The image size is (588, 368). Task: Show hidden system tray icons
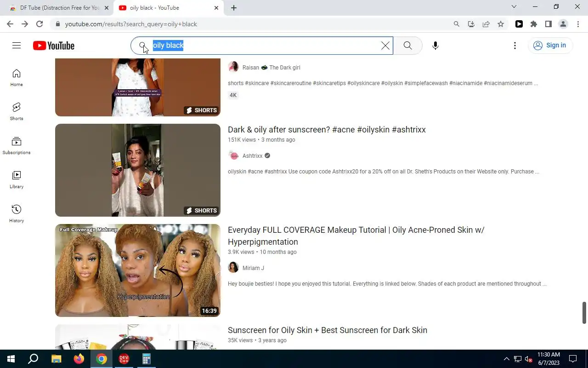click(x=507, y=359)
